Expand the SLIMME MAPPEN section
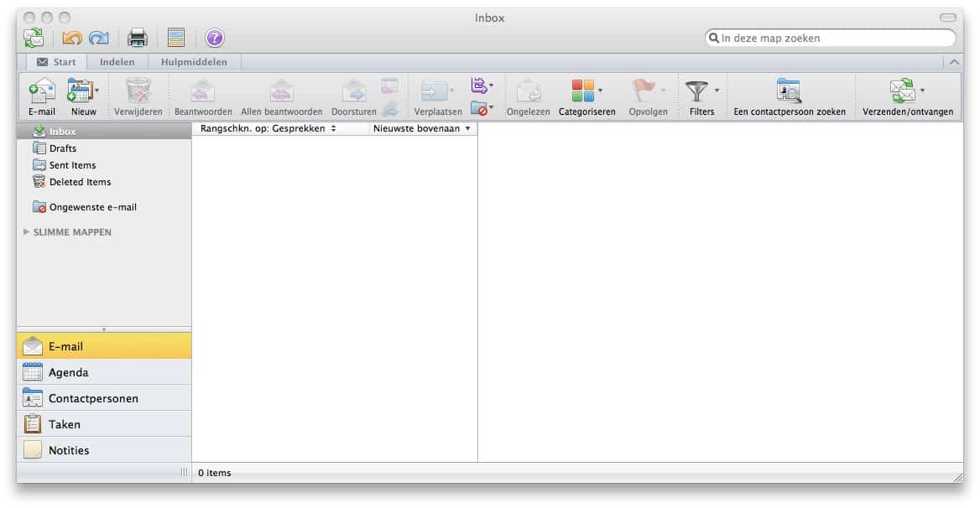This screenshot has height=508, width=980. click(26, 231)
